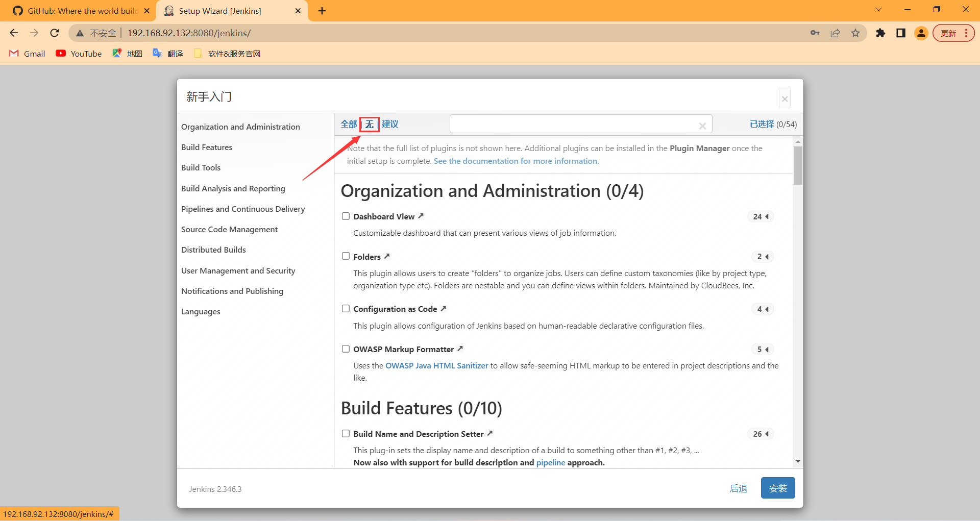Click the 安装 install button

click(778, 488)
